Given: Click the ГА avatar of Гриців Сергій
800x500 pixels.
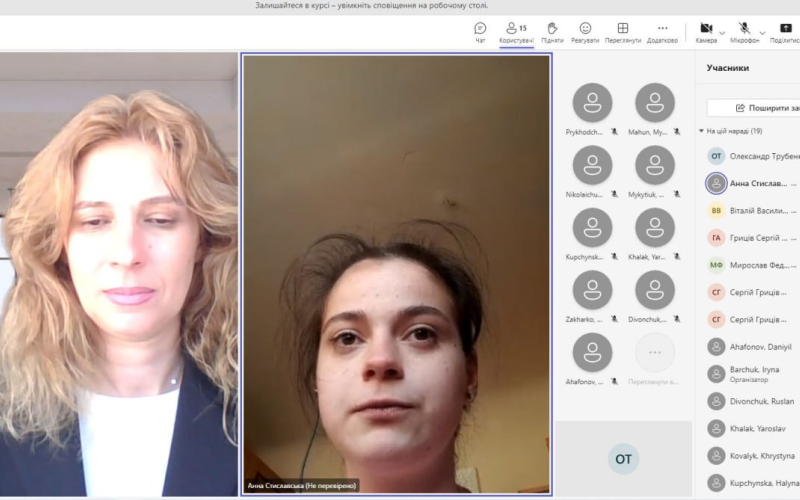Looking at the screenshot, I should coord(716,238).
